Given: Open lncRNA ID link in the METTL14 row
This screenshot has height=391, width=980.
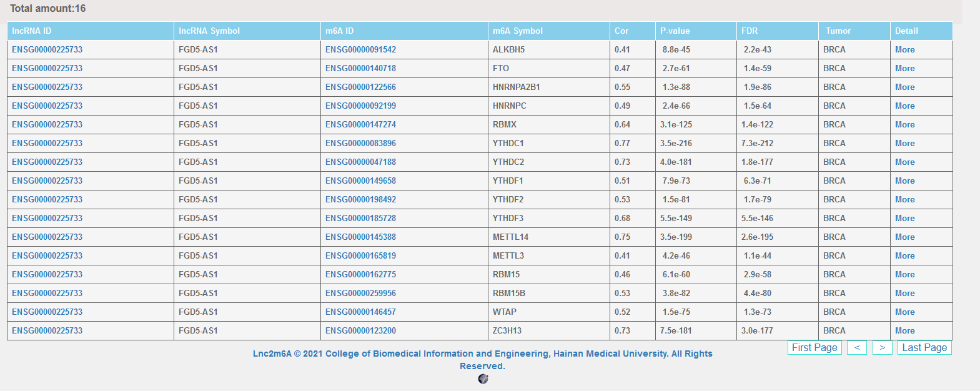Looking at the screenshot, I should tap(47, 237).
